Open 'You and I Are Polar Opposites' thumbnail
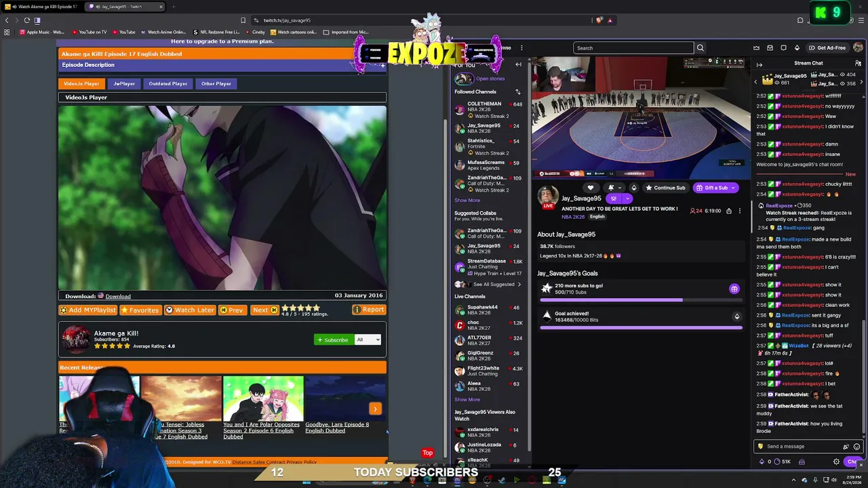This screenshot has height=488, width=868. coord(263,398)
